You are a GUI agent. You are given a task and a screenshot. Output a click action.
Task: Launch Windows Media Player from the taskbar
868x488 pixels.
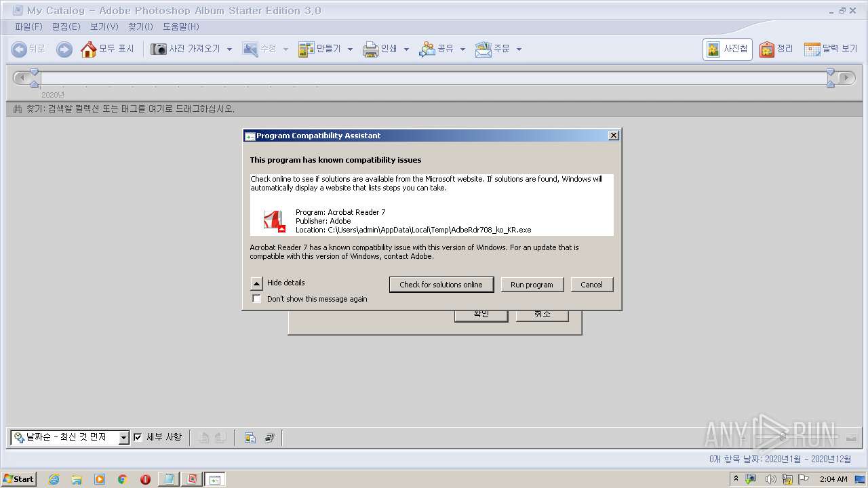(x=100, y=479)
